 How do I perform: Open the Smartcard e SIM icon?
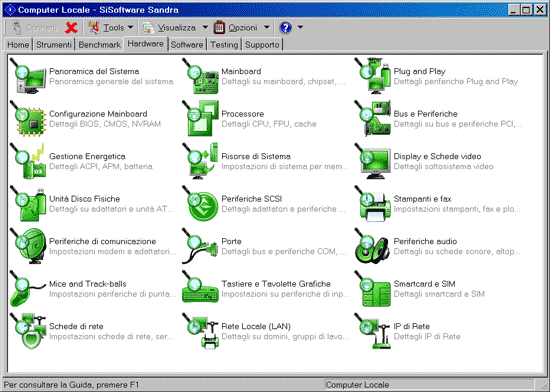373,289
